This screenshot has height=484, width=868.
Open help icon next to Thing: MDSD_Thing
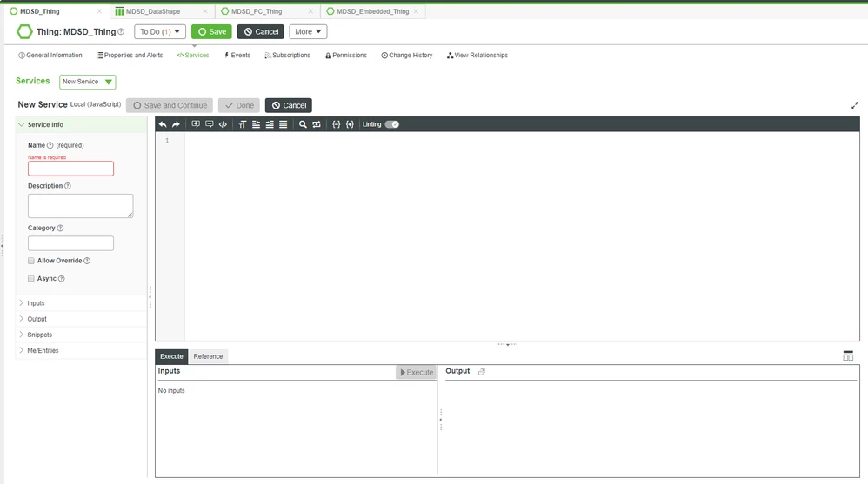tap(121, 31)
